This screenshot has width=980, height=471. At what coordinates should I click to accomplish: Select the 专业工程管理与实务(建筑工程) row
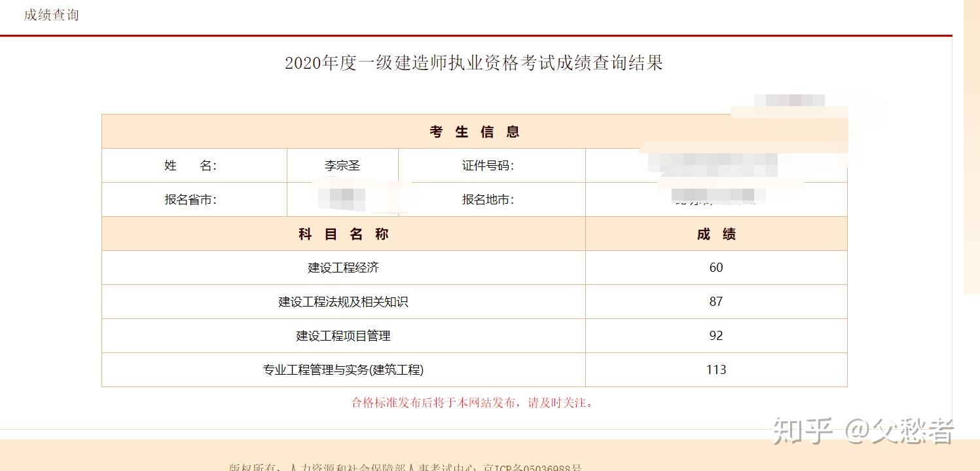tap(342, 369)
